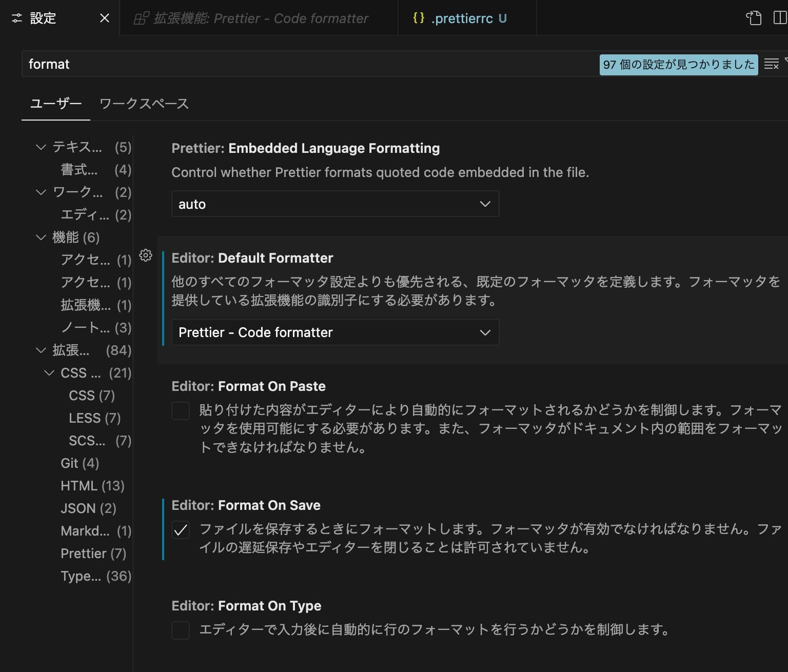The width and height of the screenshot is (788, 672).
Task: Click the split editor icon
Action: (x=780, y=18)
